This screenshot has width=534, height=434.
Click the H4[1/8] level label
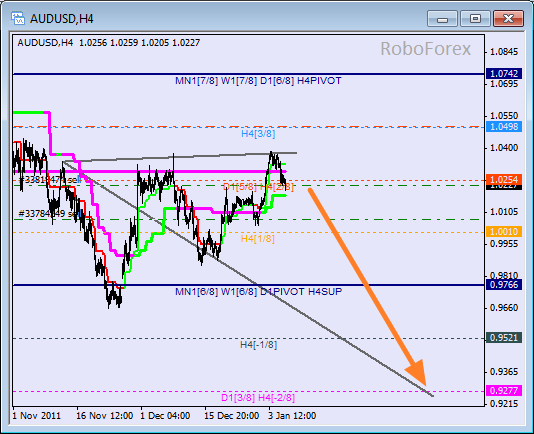pos(257,238)
